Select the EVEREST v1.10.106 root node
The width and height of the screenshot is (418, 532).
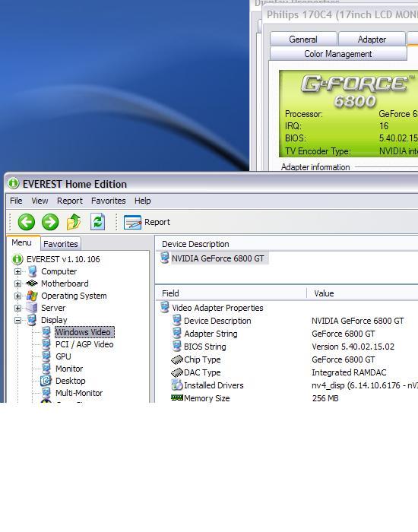63,259
